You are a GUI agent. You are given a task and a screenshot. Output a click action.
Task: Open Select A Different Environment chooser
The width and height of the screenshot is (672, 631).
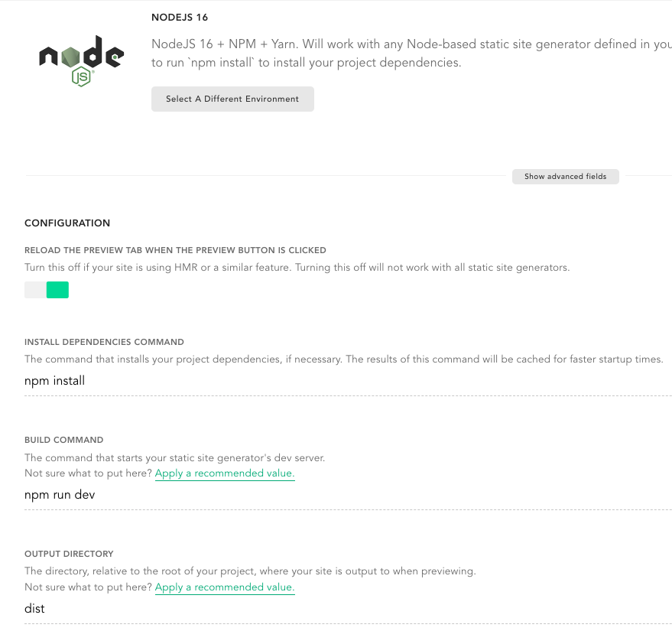pos(232,99)
